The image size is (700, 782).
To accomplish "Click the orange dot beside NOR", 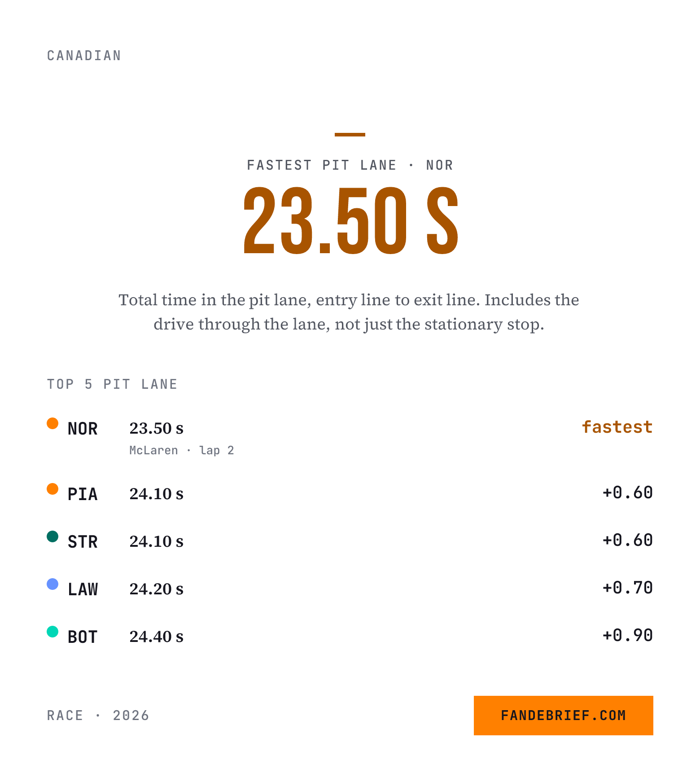I will coord(52,423).
